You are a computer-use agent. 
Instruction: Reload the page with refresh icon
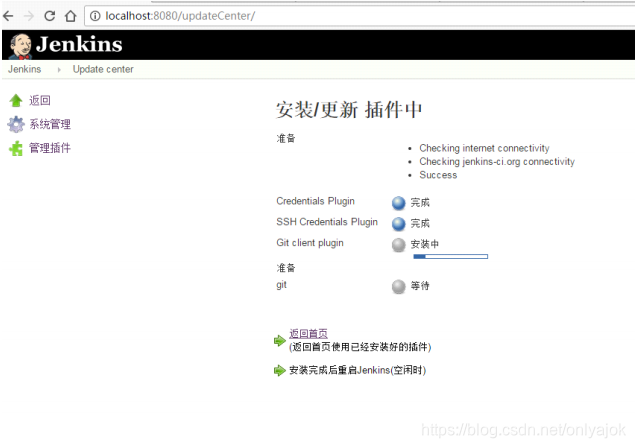point(49,16)
